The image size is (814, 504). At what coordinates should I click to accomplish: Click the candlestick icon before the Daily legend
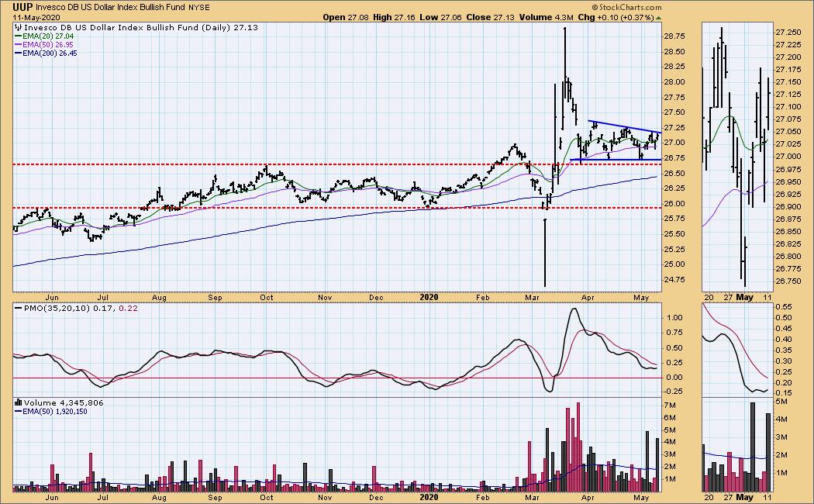[19, 27]
